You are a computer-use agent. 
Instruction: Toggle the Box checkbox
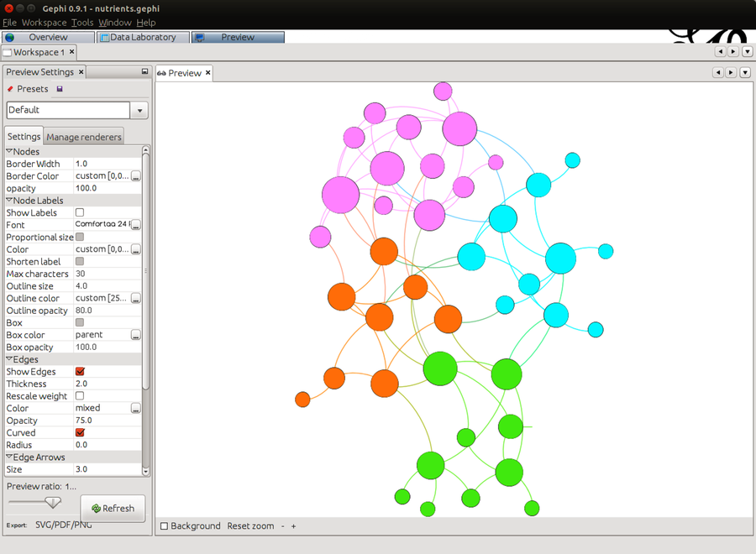point(80,323)
